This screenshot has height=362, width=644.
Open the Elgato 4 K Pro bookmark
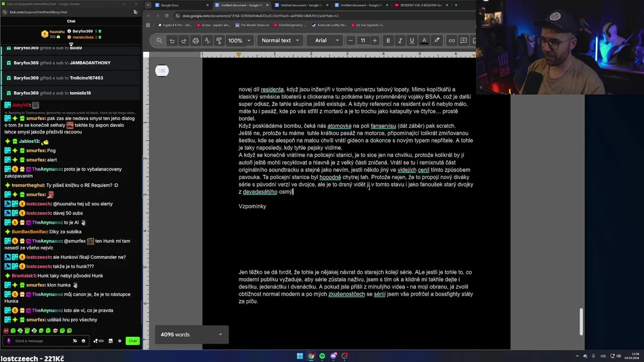click(175, 25)
